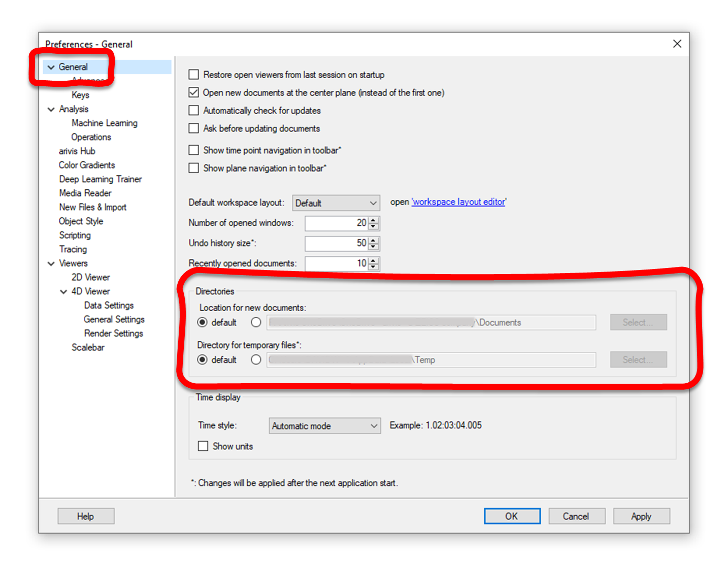Enable automatic checking for updates

193,110
